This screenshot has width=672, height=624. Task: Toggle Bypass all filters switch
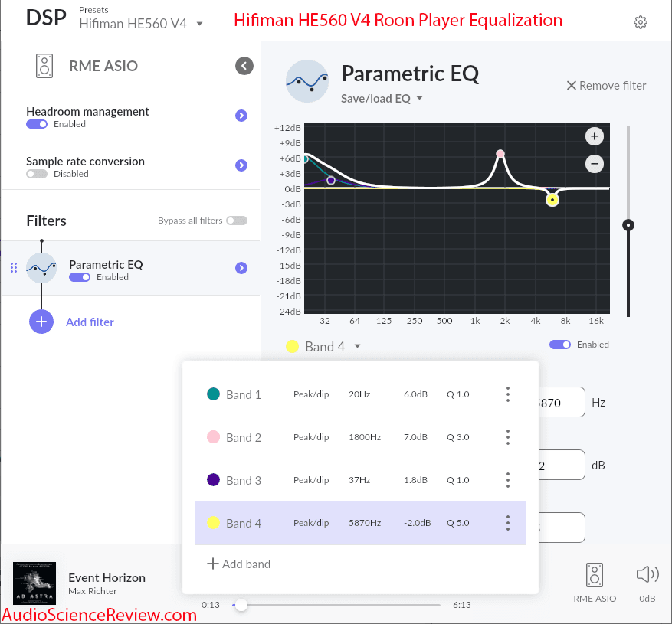tap(237, 221)
